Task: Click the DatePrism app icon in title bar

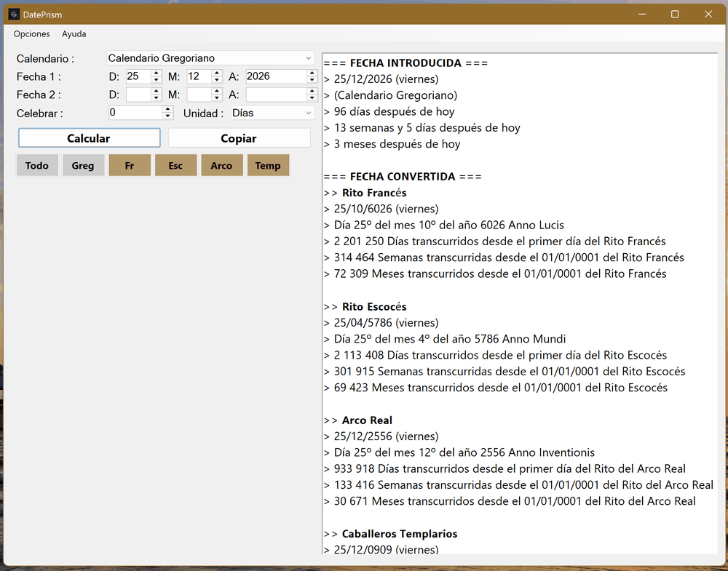Action: pyautogui.click(x=14, y=15)
